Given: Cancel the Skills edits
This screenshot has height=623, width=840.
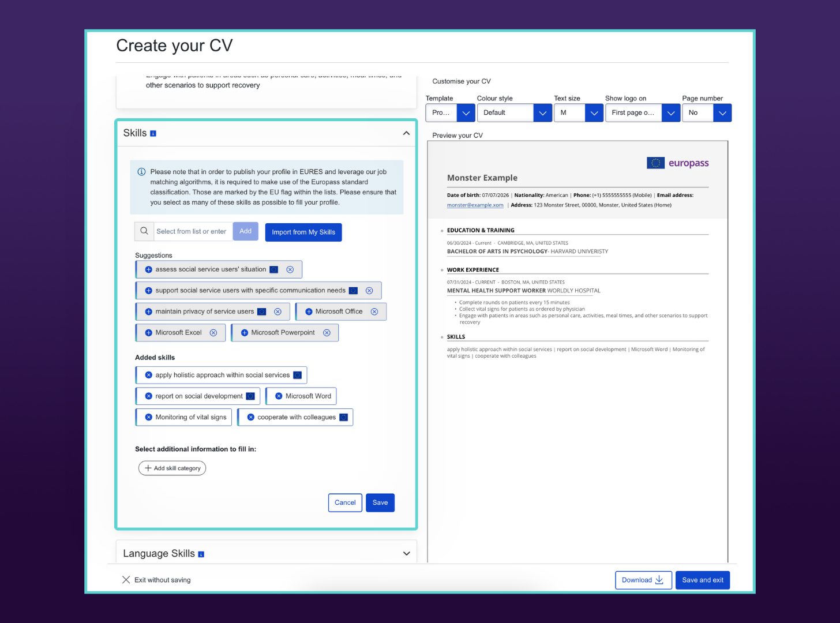Looking at the screenshot, I should pos(345,503).
